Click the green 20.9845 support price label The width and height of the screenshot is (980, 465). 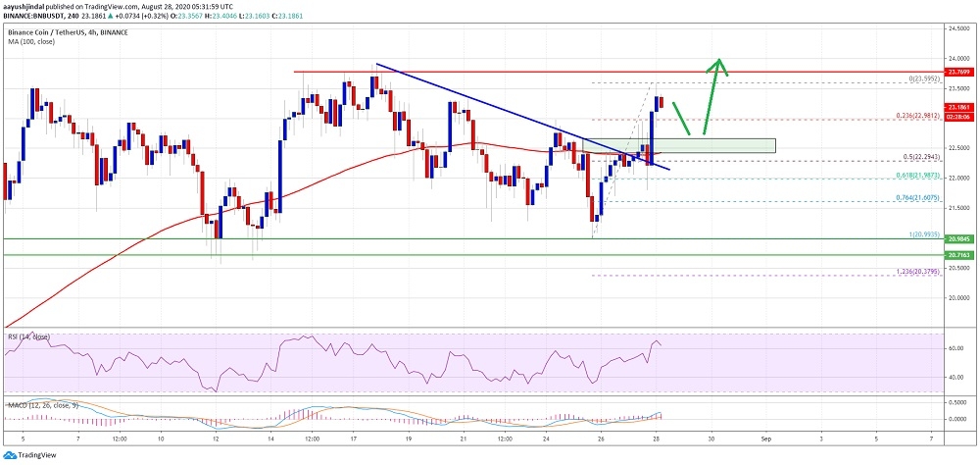coord(960,239)
